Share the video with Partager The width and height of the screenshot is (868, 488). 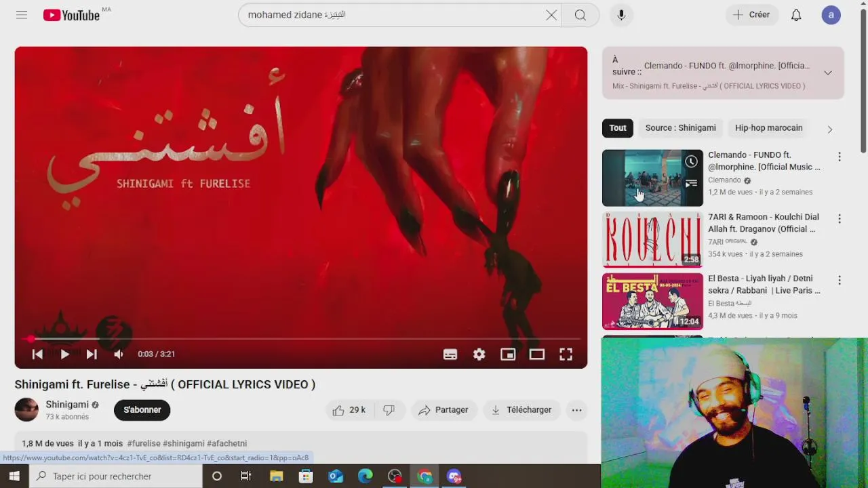[x=443, y=409]
